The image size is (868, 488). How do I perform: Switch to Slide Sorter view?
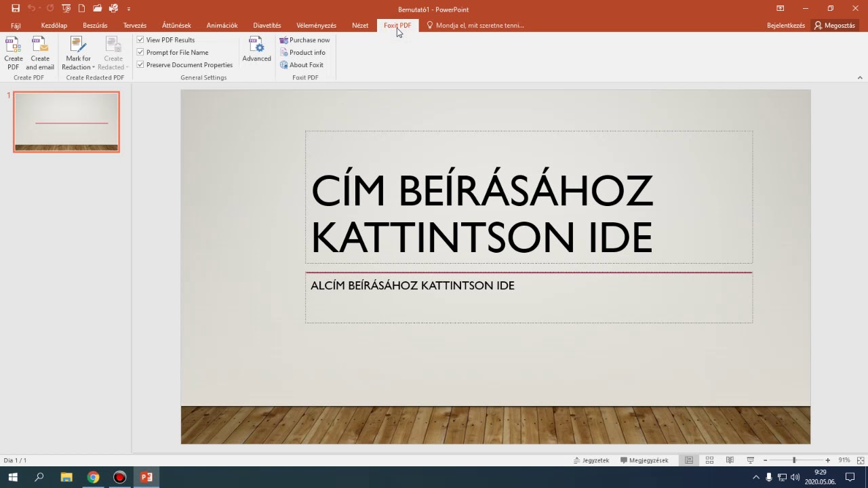coord(709,460)
